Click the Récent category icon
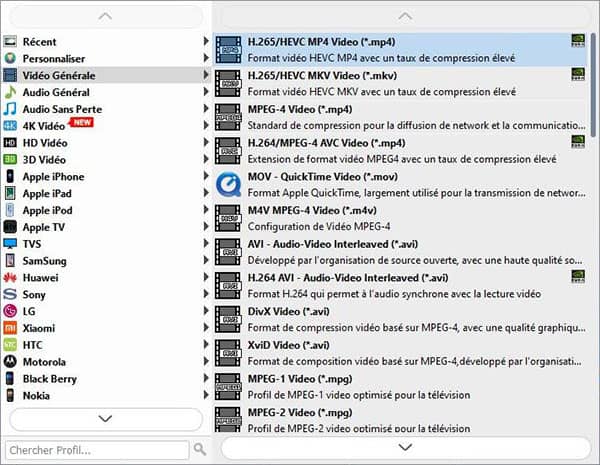This screenshot has height=465, width=600. tap(10, 42)
